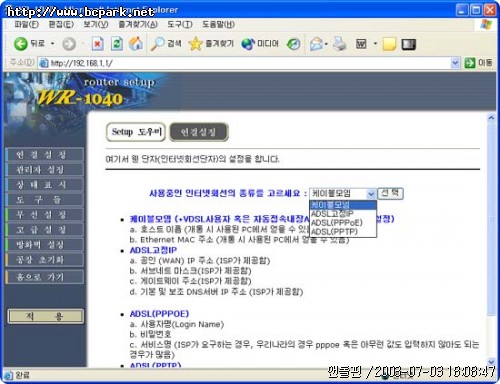Open the dropdown arrow beside the Edit icon
Image resolution: width=500 pixels, height=384 pixels.
click(x=375, y=44)
